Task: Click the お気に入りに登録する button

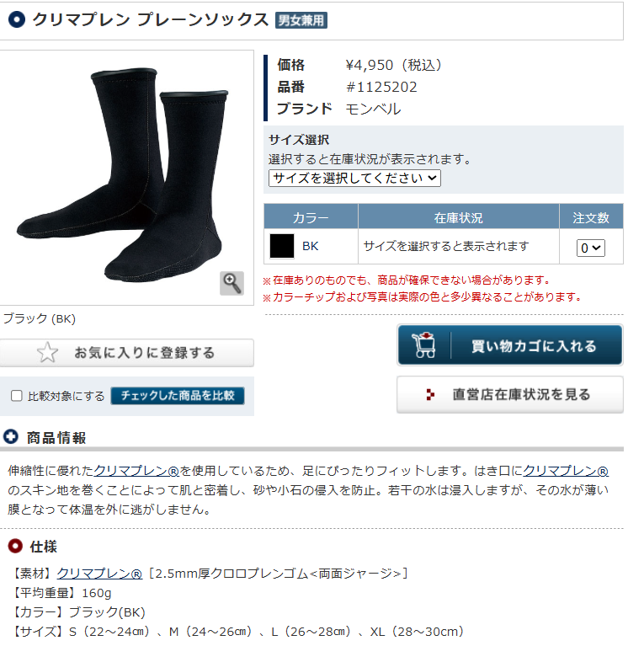Action: pyautogui.click(x=127, y=353)
